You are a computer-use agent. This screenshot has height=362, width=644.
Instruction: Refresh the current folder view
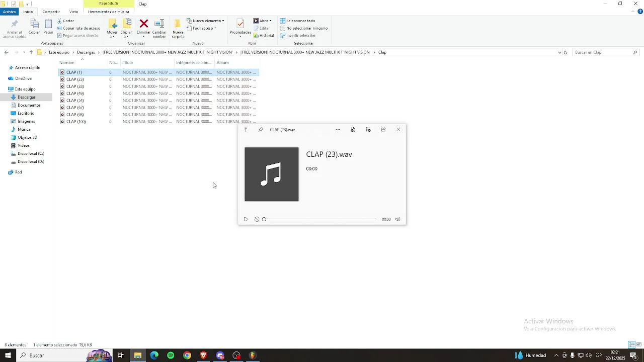click(566, 52)
